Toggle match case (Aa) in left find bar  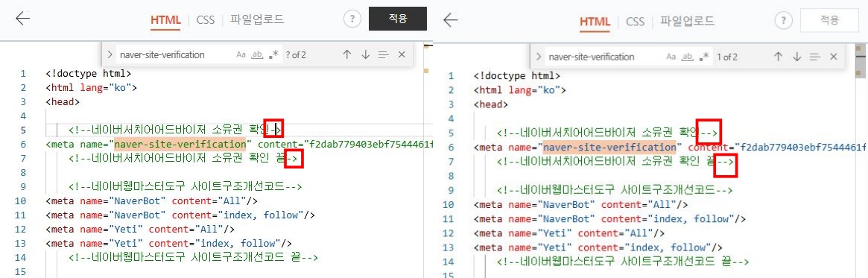click(x=241, y=54)
